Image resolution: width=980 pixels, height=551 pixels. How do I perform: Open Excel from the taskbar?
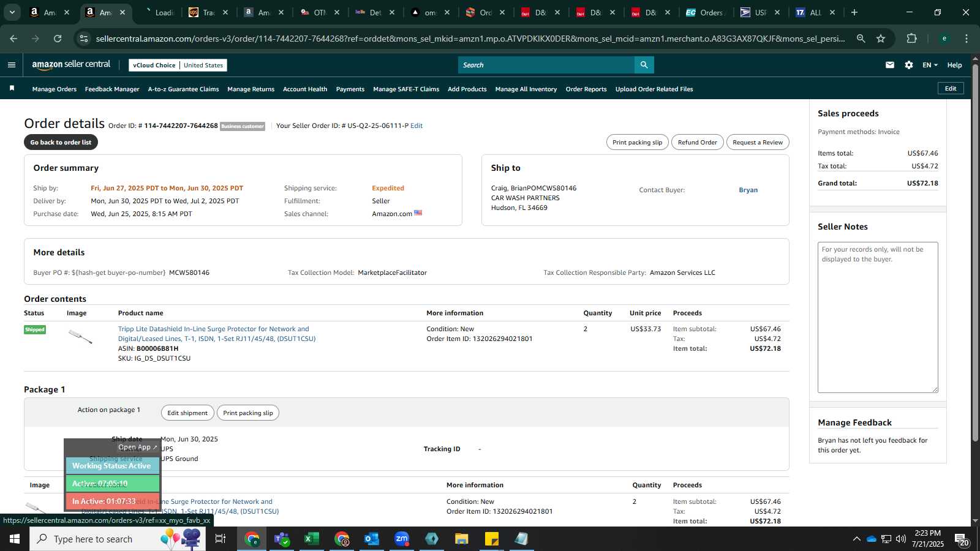coord(312,539)
